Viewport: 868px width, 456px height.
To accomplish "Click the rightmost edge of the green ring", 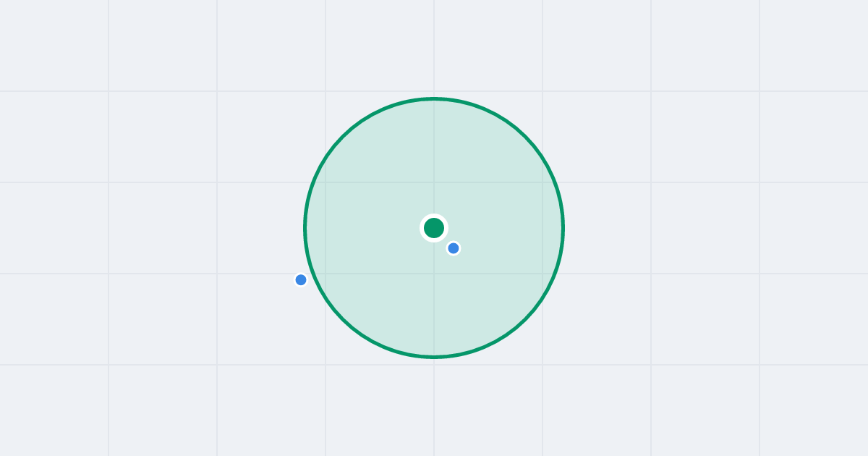I will pos(563,228).
